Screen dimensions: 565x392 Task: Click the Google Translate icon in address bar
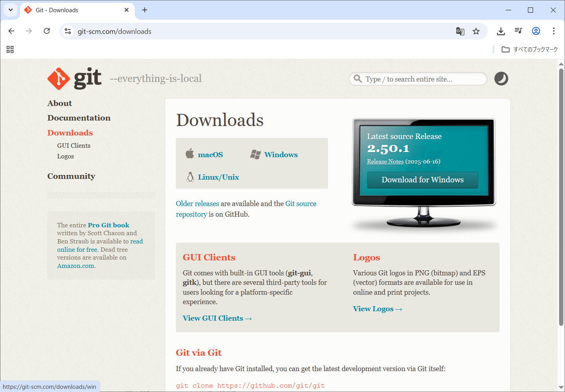pyautogui.click(x=460, y=32)
